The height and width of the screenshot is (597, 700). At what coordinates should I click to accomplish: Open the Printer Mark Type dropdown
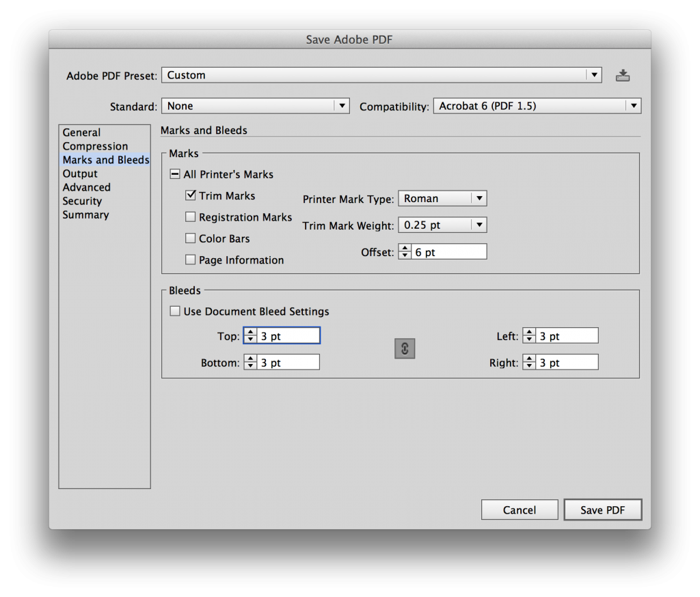(442, 198)
